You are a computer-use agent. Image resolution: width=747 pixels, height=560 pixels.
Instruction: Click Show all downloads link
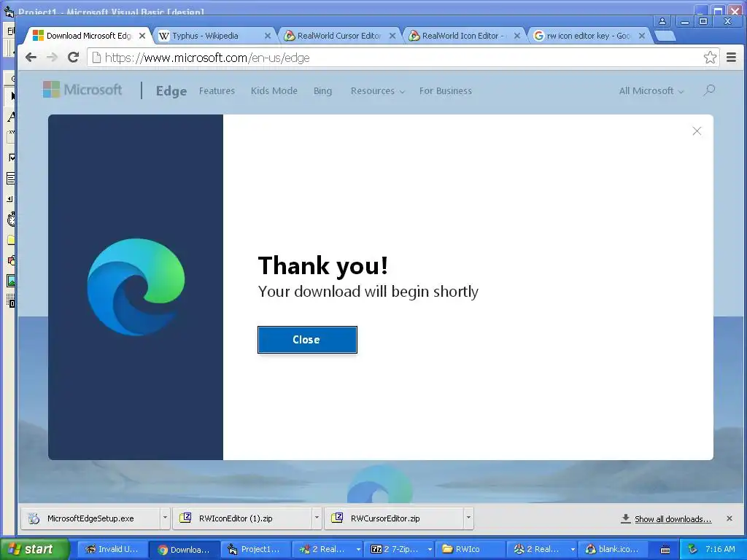(x=673, y=519)
